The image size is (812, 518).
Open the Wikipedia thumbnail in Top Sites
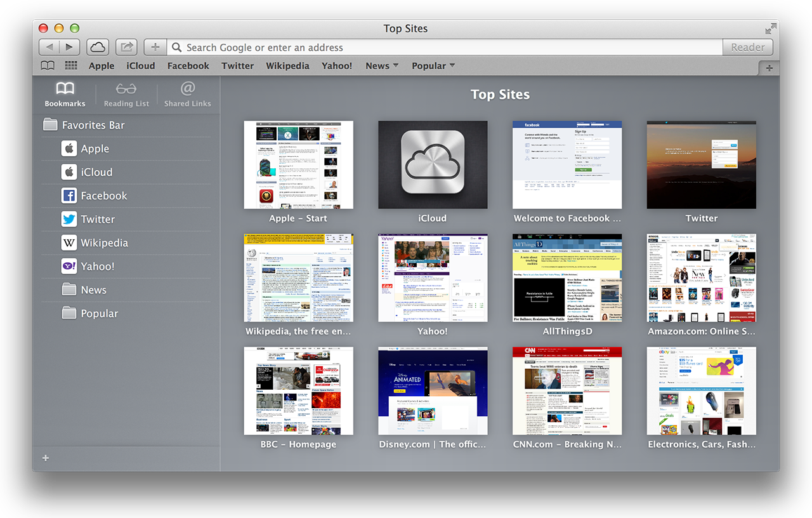298,278
